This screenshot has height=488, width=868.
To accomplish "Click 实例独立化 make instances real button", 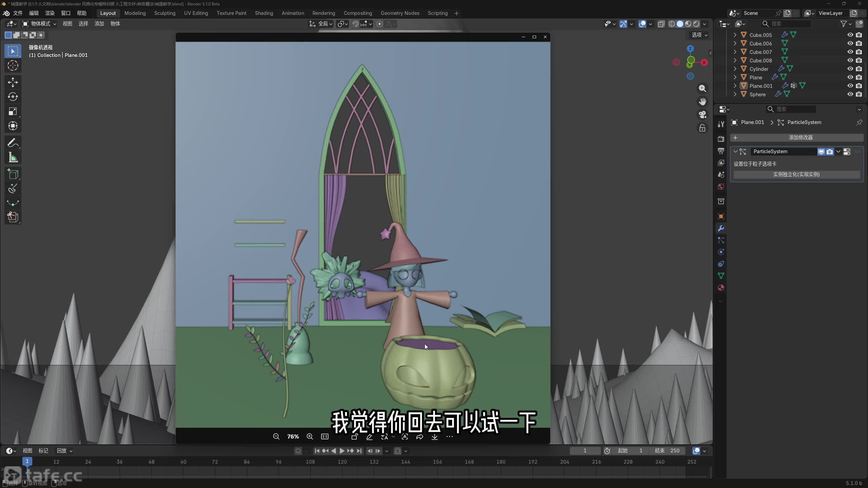I will (x=796, y=175).
